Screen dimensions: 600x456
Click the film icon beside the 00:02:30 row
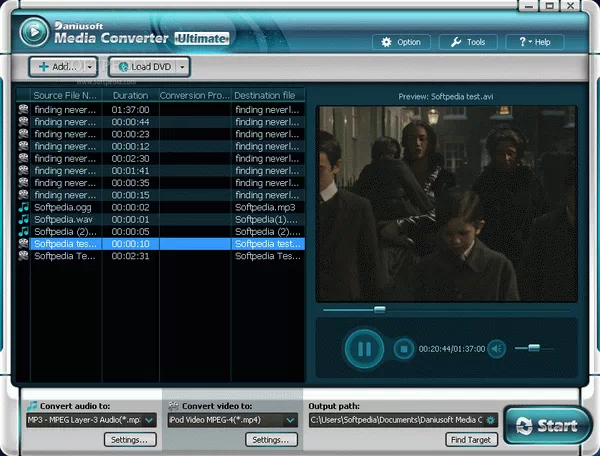(23, 158)
